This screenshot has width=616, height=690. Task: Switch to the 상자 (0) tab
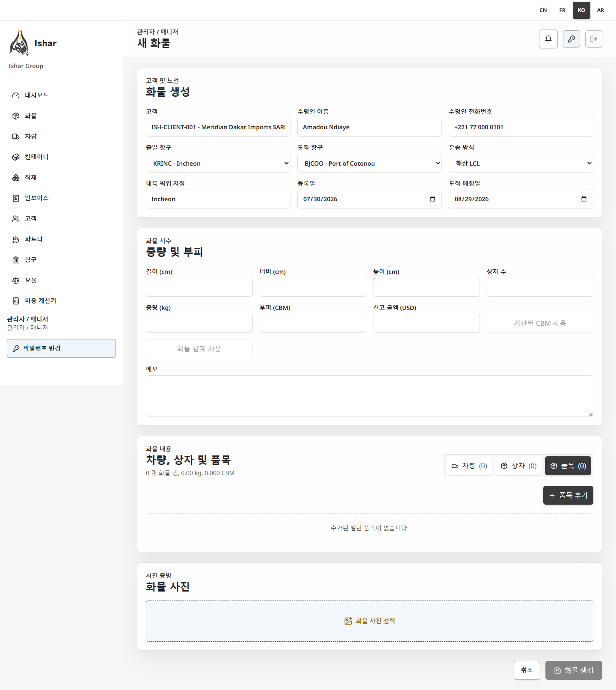click(x=518, y=466)
